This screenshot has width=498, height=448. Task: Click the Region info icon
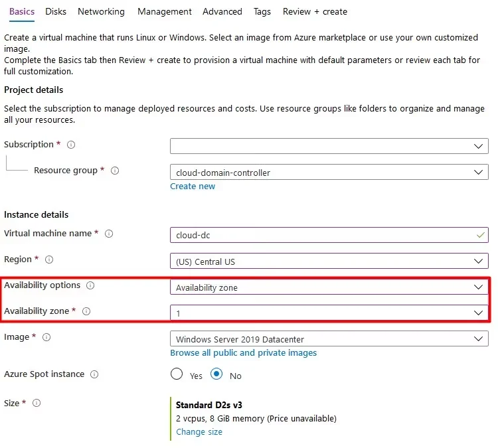49,260
